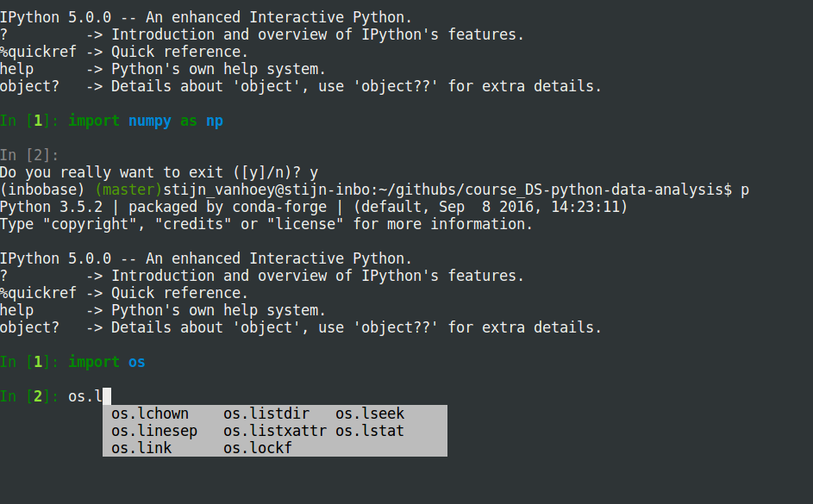This screenshot has width=813, height=504.
Task: Click the Python 3.5.2 conda-forge version line
Action: [314, 207]
